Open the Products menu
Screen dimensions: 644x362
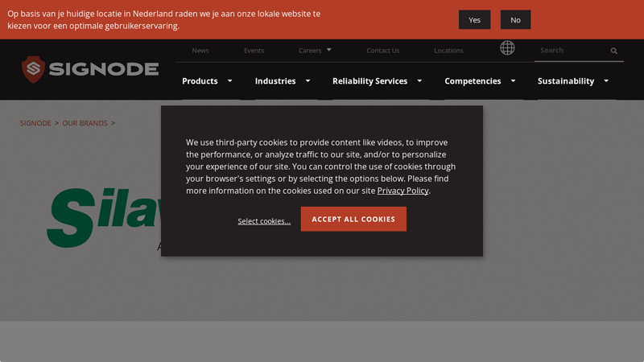click(200, 81)
